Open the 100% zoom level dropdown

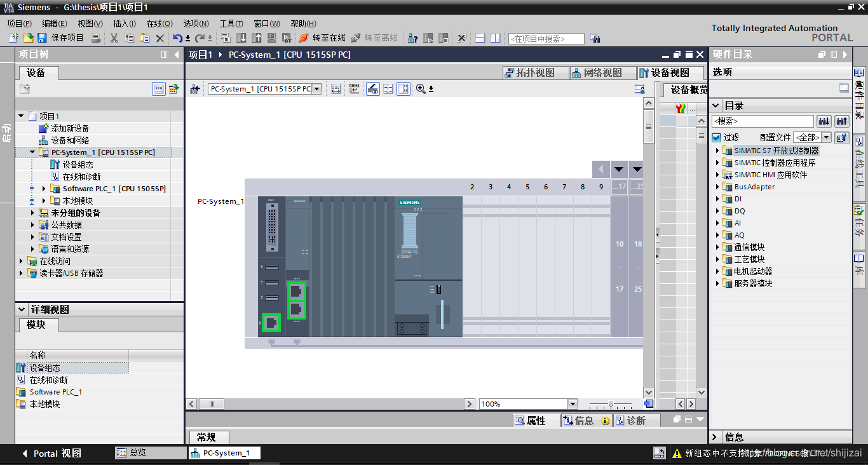click(573, 404)
